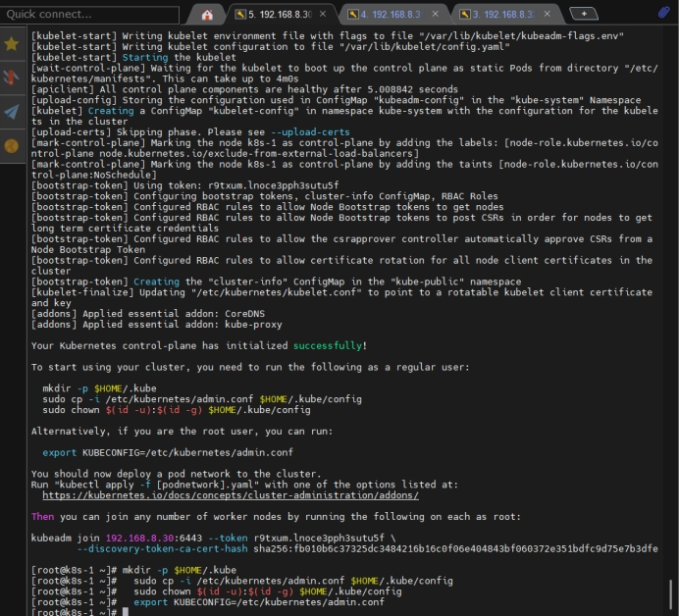The height and width of the screenshot is (616, 679).
Task: Open a new tab with plus button
Action: 584,14
